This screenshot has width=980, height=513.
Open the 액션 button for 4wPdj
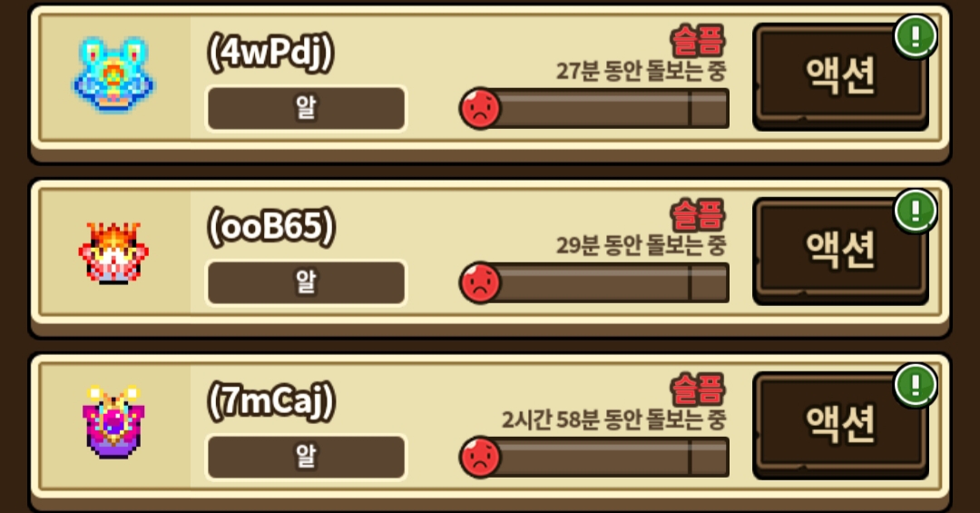click(840, 77)
